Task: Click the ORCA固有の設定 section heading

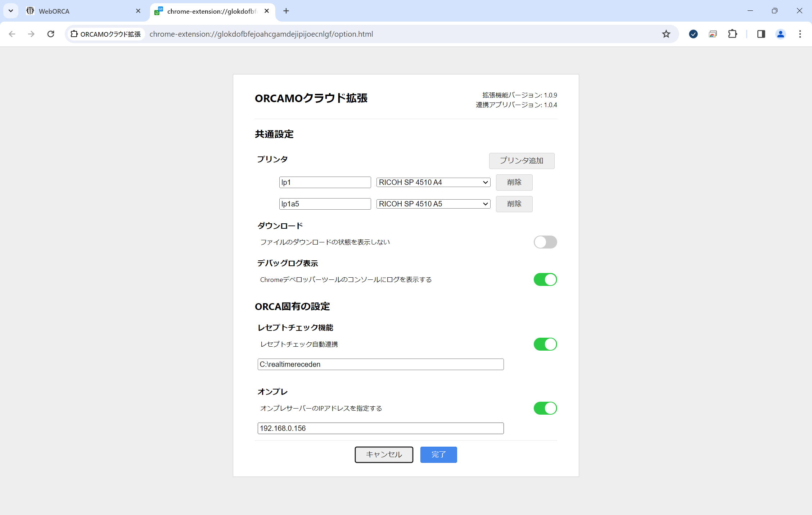Action: [x=292, y=306]
